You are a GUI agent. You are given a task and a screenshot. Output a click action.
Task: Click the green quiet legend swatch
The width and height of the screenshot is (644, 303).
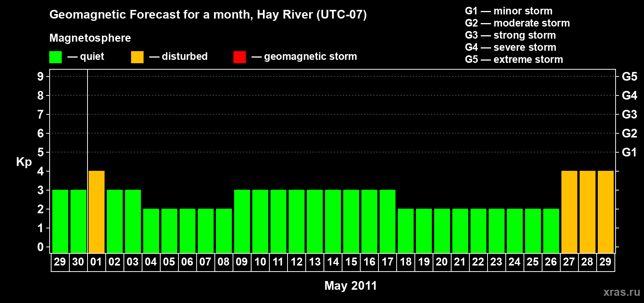coord(55,57)
